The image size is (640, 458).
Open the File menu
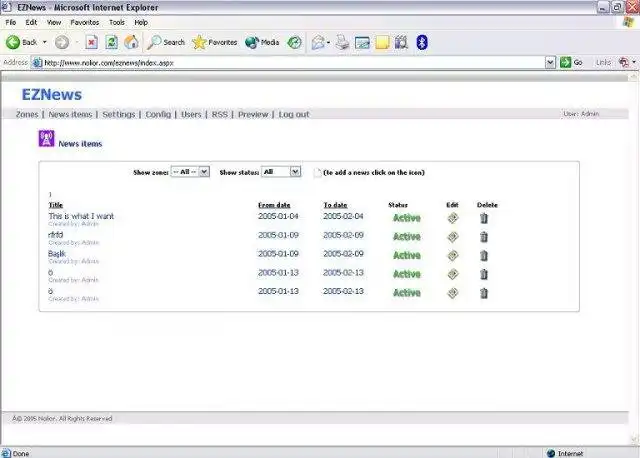[x=11, y=22]
